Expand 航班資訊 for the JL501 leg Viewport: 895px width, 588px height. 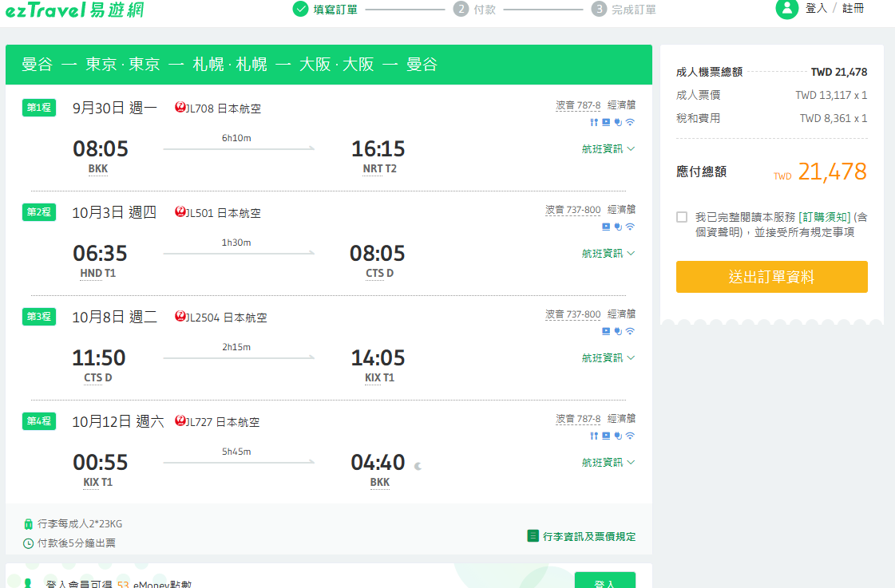(x=608, y=253)
